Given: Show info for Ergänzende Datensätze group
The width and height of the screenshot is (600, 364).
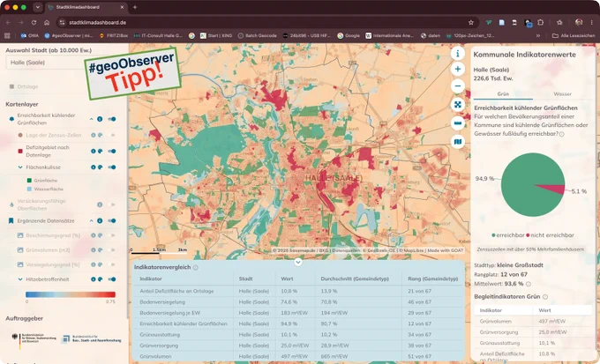Looking at the screenshot, I should [100, 220].
